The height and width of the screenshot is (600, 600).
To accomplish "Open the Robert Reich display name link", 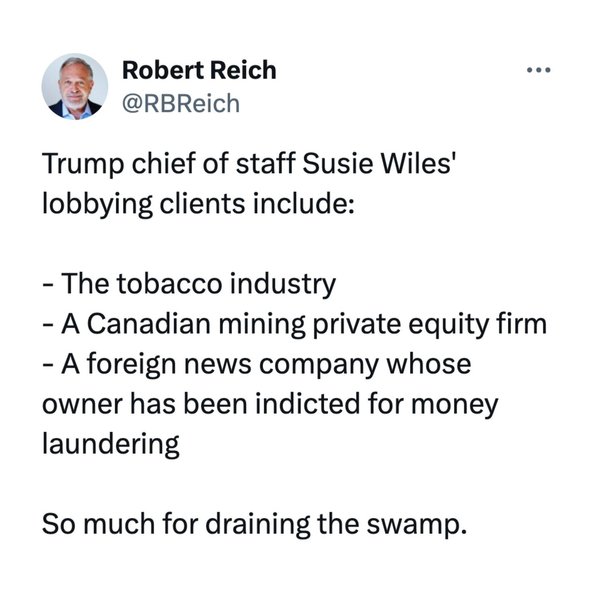I will [198, 70].
